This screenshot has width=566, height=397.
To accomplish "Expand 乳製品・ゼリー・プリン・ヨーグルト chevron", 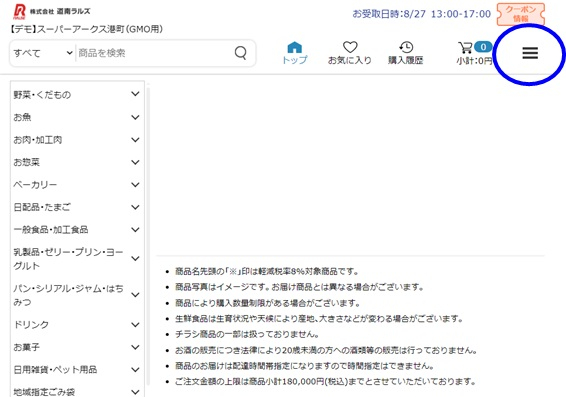I will [135, 258].
